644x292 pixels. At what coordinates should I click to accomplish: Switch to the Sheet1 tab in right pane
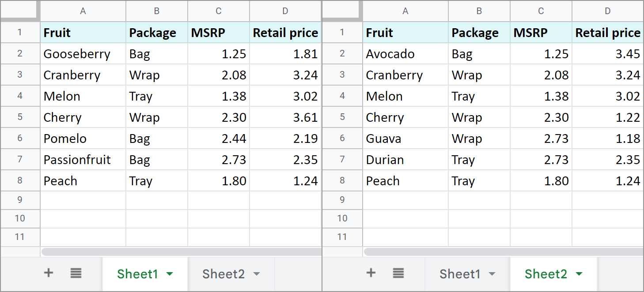click(460, 274)
